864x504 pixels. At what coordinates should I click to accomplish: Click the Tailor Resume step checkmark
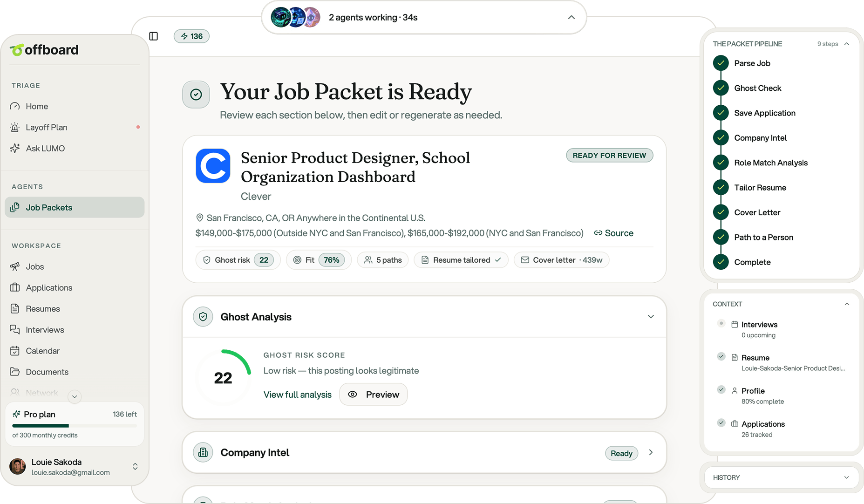pyautogui.click(x=721, y=187)
